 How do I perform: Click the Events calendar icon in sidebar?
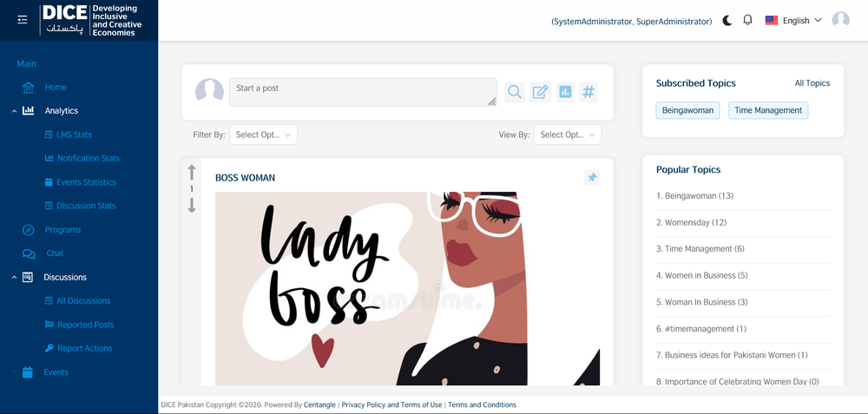point(28,372)
